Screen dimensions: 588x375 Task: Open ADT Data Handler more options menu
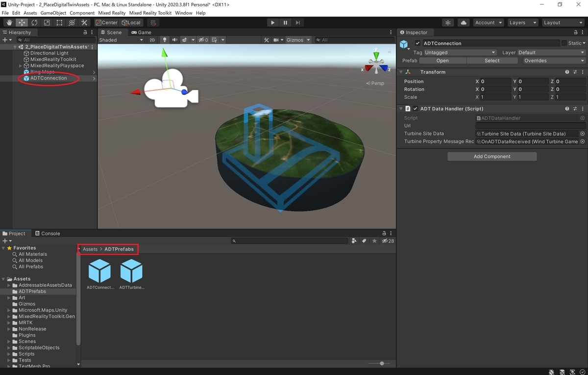point(583,109)
